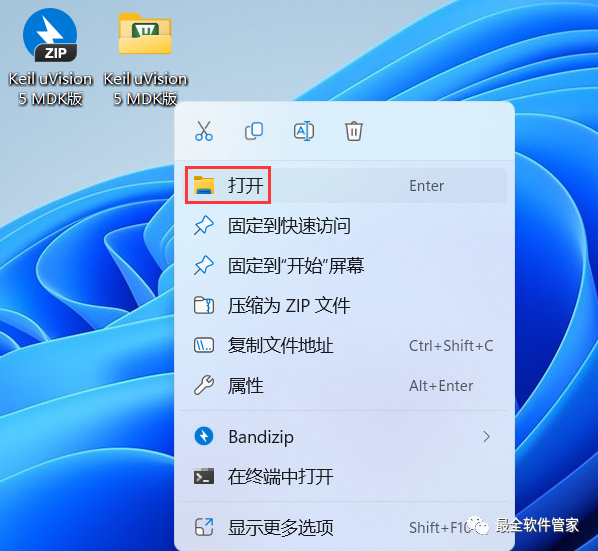Screen dimensions: 598x551
Task: Click the terminal icon beside 在终端中打开
Action: tap(204, 476)
